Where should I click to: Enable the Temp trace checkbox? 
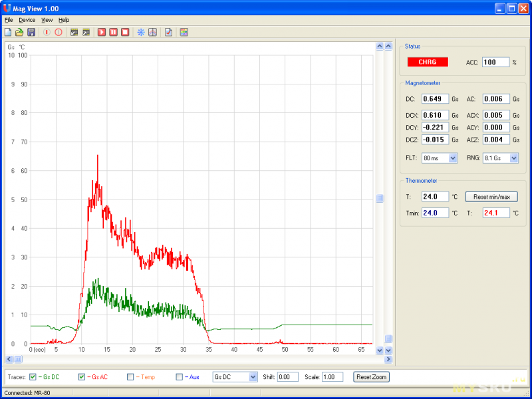pos(130,377)
